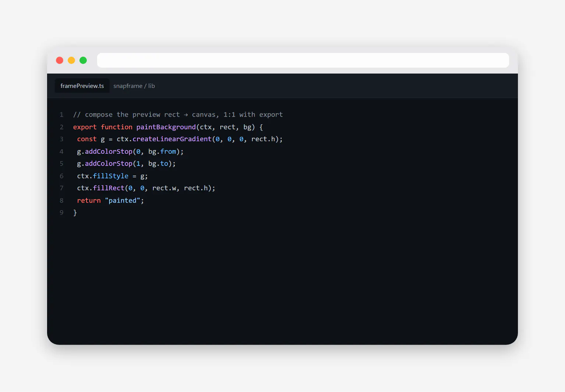The height and width of the screenshot is (392, 565).
Task: Click the comment on line 1
Action: click(x=178, y=115)
